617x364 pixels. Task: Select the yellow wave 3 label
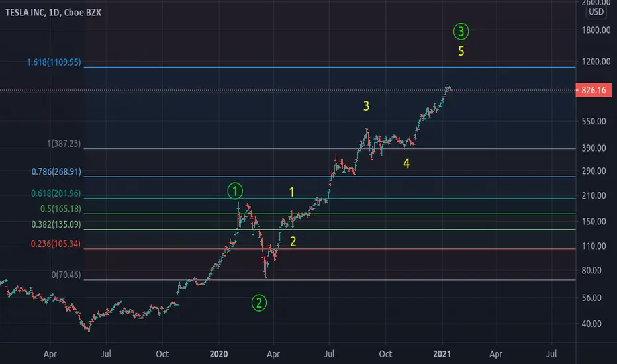[x=366, y=105]
